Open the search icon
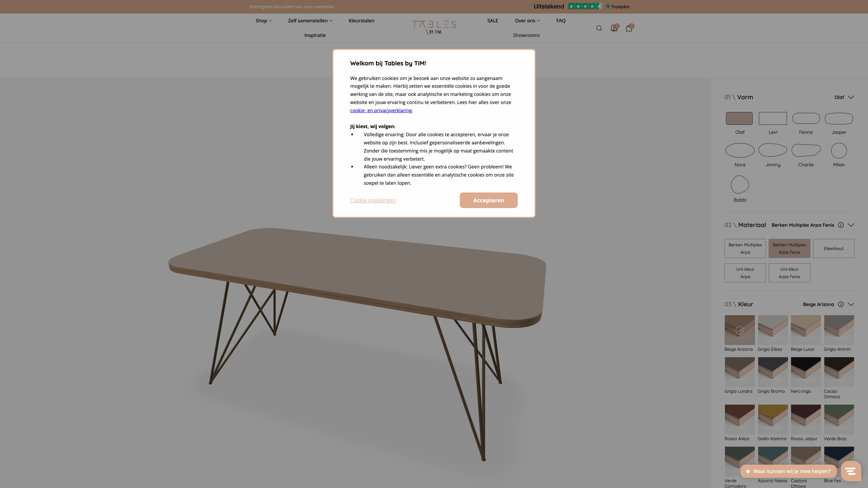The image size is (868, 488). (x=599, y=28)
